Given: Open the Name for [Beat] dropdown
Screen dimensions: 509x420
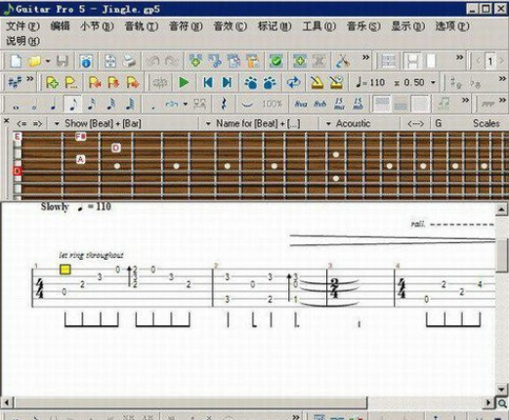Looking at the screenshot, I should tap(253, 124).
